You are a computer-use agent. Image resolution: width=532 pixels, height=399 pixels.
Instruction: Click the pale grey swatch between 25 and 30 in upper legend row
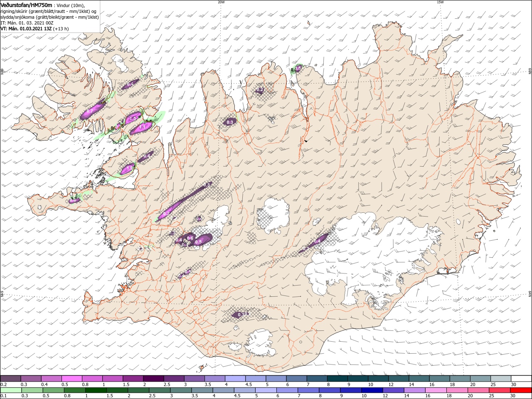tap(501, 379)
